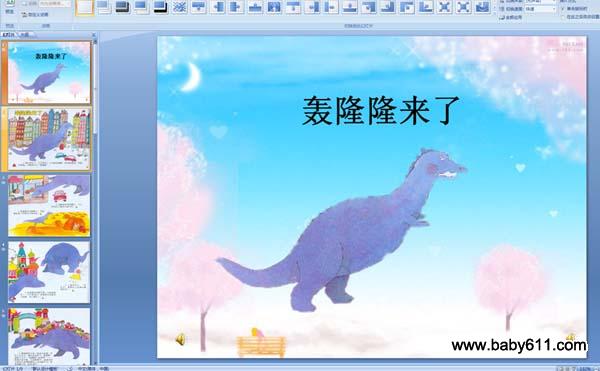The image size is (600, 371).
Task: Open the Transition Sound dropdown
Action: point(540,2)
